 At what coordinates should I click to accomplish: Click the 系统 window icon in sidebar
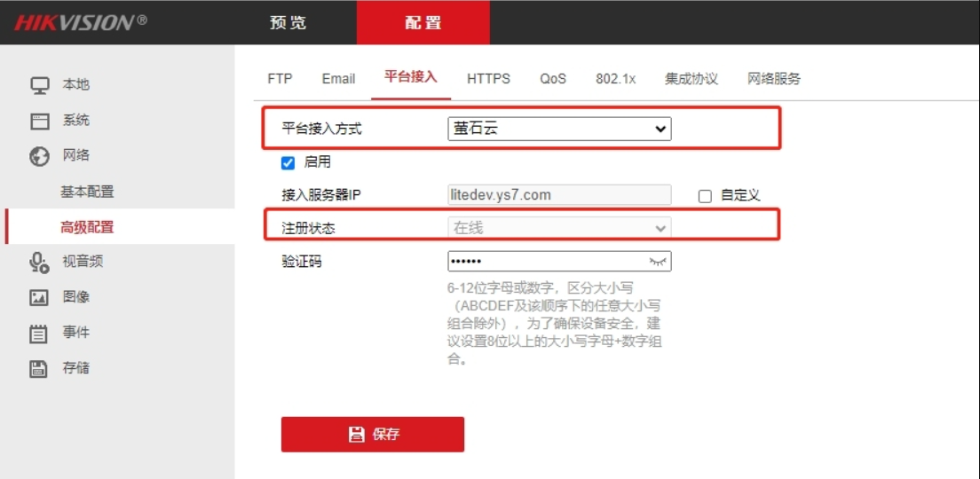pos(39,121)
